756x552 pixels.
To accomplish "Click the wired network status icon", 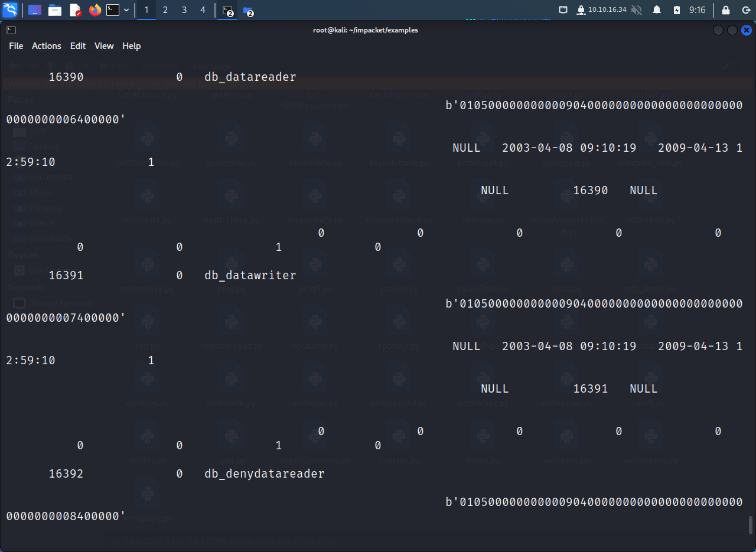I will [563, 10].
